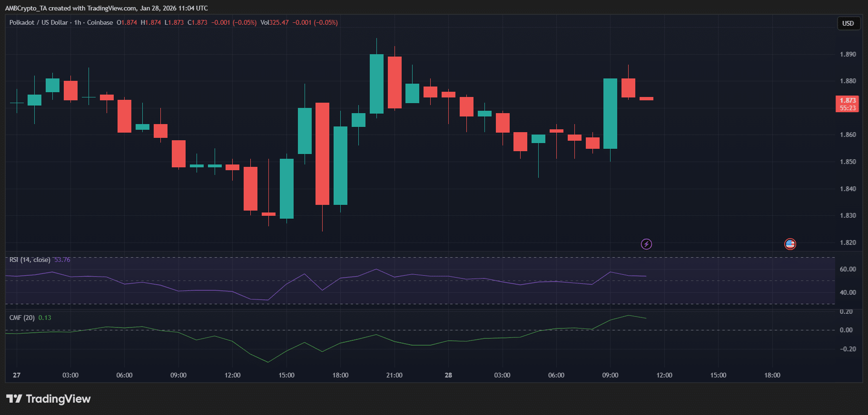Click the US flag economic event icon

[790, 244]
